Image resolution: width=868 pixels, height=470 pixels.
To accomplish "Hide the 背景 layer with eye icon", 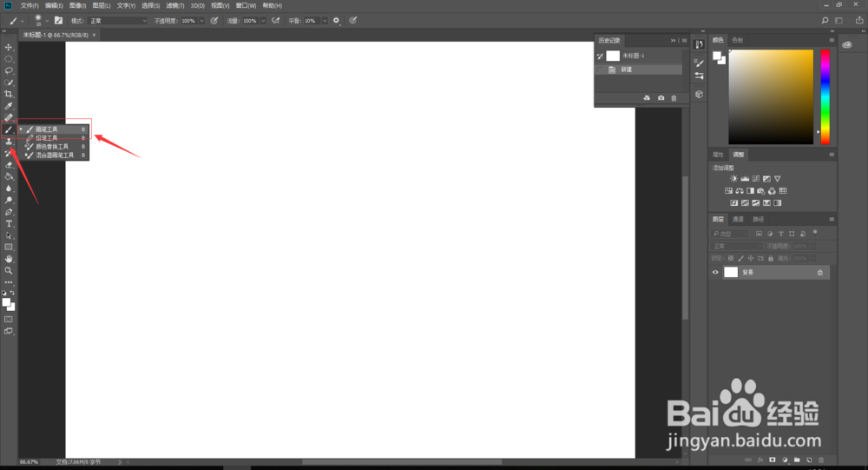I will pos(715,272).
